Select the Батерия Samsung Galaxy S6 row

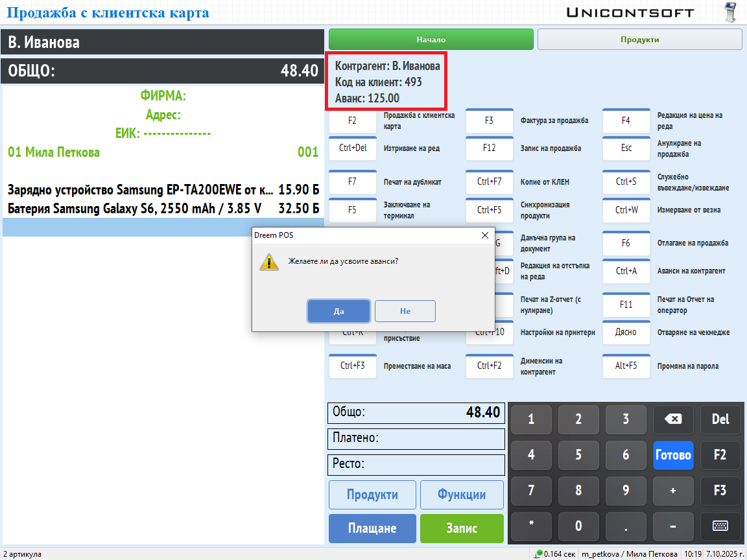click(x=162, y=209)
